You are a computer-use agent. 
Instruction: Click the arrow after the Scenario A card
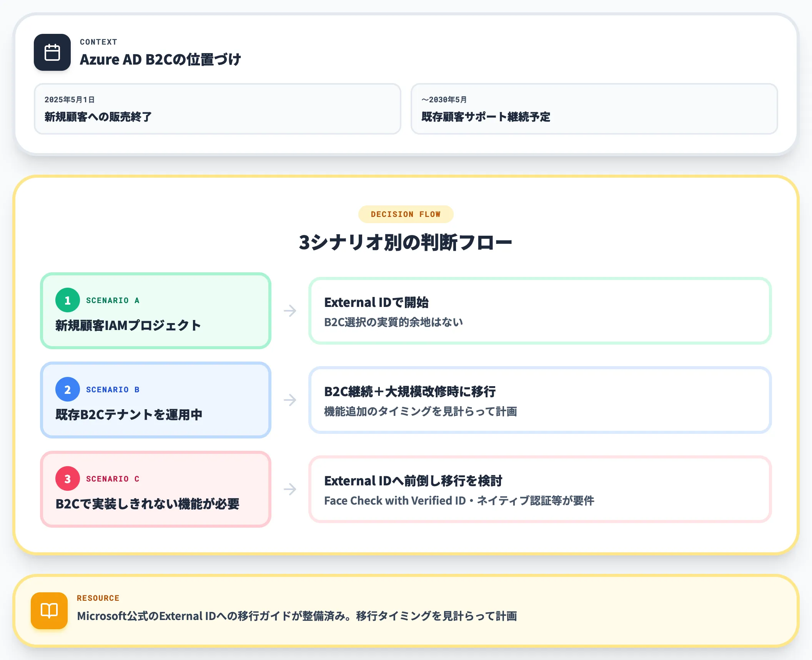click(x=290, y=311)
